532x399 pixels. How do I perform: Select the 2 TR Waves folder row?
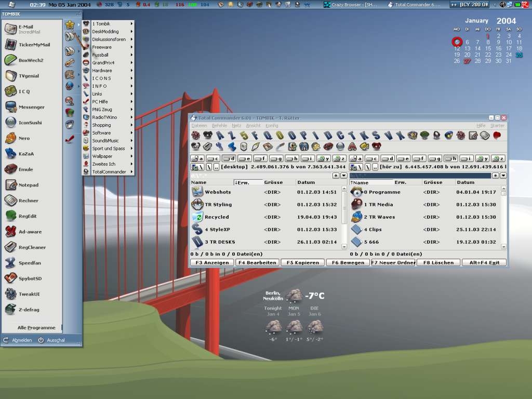[x=425, y=217]
